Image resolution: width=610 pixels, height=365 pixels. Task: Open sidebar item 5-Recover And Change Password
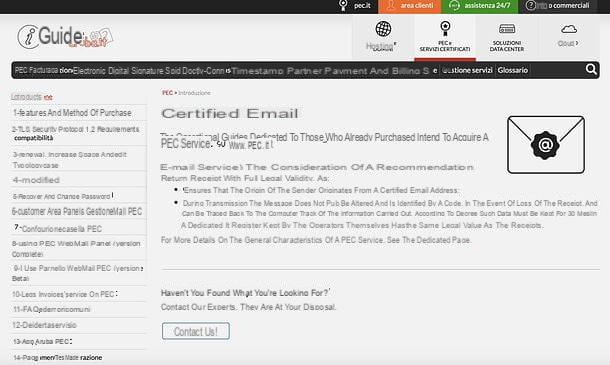(62, 196)
